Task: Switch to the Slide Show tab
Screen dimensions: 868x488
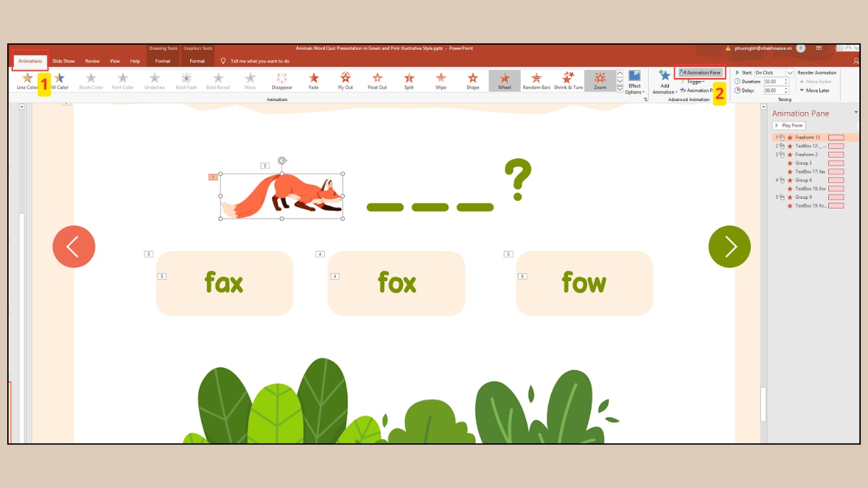Action: coord(63,61)
